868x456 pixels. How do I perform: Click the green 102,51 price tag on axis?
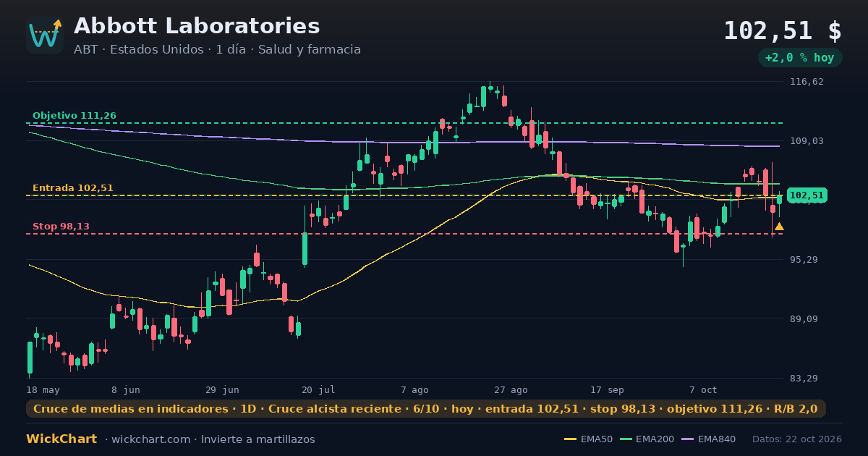(807, 195)
